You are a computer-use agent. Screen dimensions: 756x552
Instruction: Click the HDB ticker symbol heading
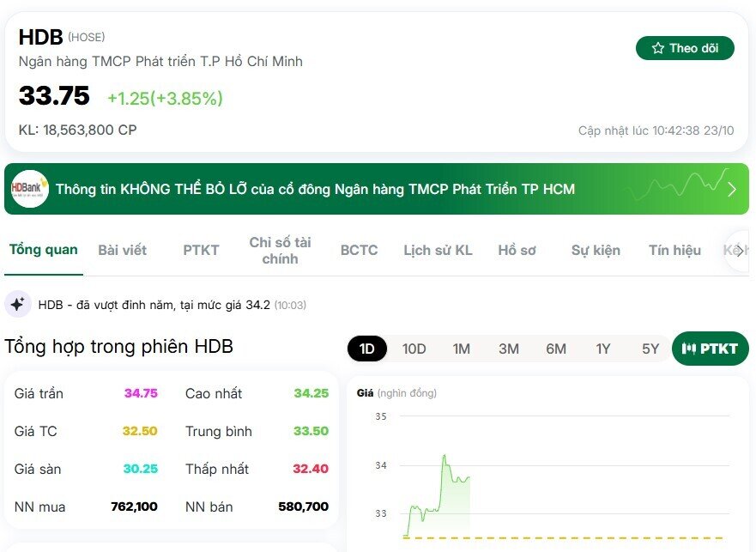tap(40, 37)
